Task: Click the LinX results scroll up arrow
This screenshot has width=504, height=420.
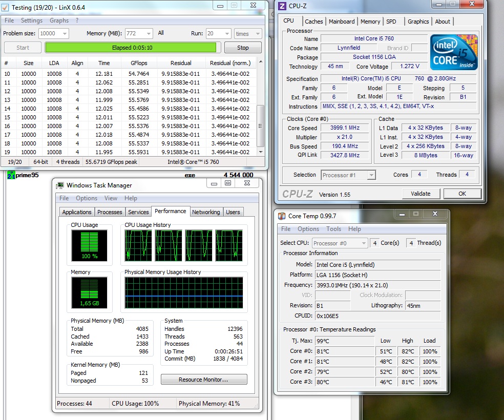Action: click(260, 61)
